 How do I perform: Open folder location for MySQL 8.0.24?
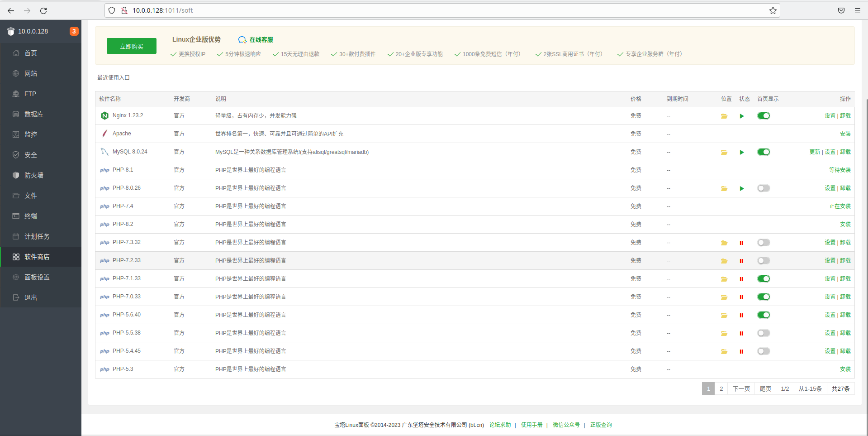[x=724, y=152]
